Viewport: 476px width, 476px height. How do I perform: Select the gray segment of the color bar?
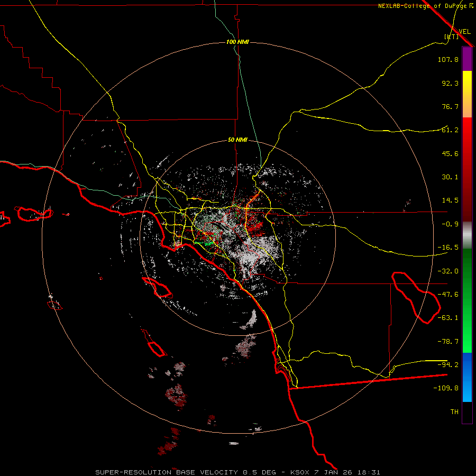coord(467,235)
